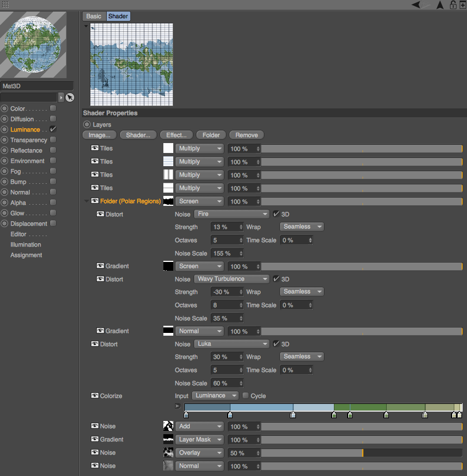Screen dimensions: 467x476
Task: Click the Effect... button
Action: click(176, 135)
